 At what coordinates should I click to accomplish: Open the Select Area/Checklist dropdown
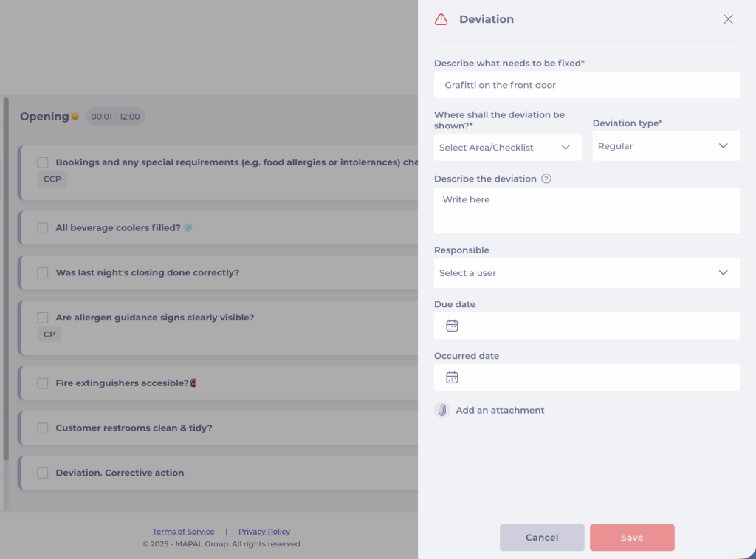point(507,148)
